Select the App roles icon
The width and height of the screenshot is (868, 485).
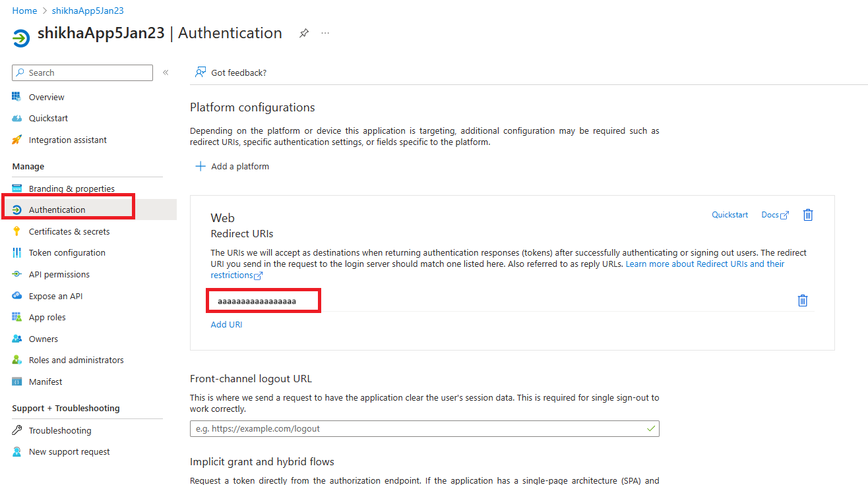(x=16, y=317)
